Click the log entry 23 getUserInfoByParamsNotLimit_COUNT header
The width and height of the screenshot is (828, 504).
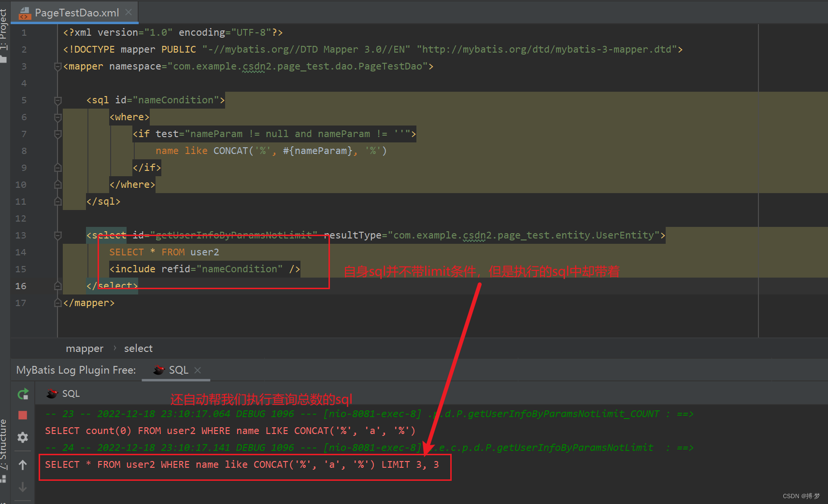[370, 414]
